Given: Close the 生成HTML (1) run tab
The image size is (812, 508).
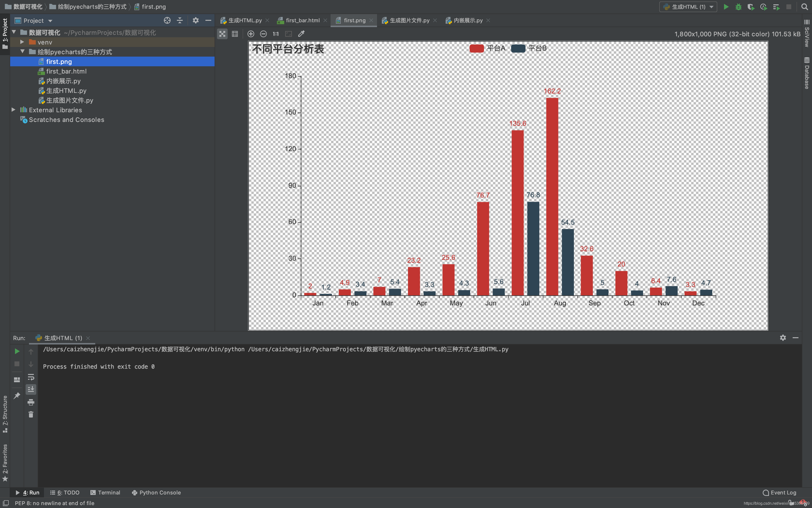Looking at the screenshot, I should [88, 338].
